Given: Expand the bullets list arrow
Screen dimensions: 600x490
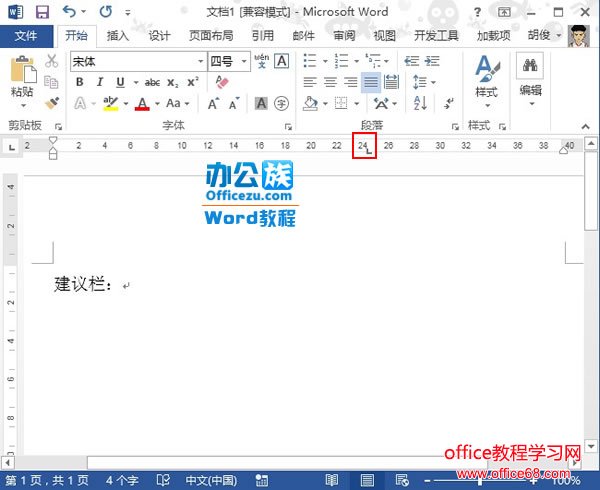Looking at the screenshot, I should pyautogui.click(x=325, y=61).
